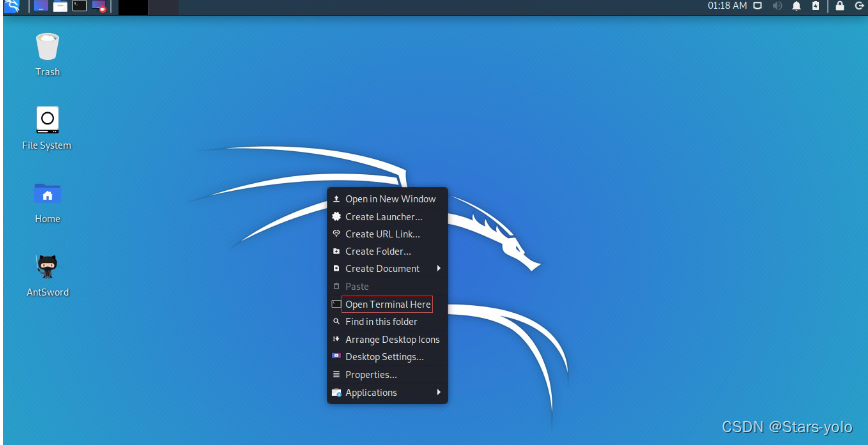Choose Open Terminal Here
Image resolution: width=868 pixels, height=445 pixels.
tap(388, 304)
